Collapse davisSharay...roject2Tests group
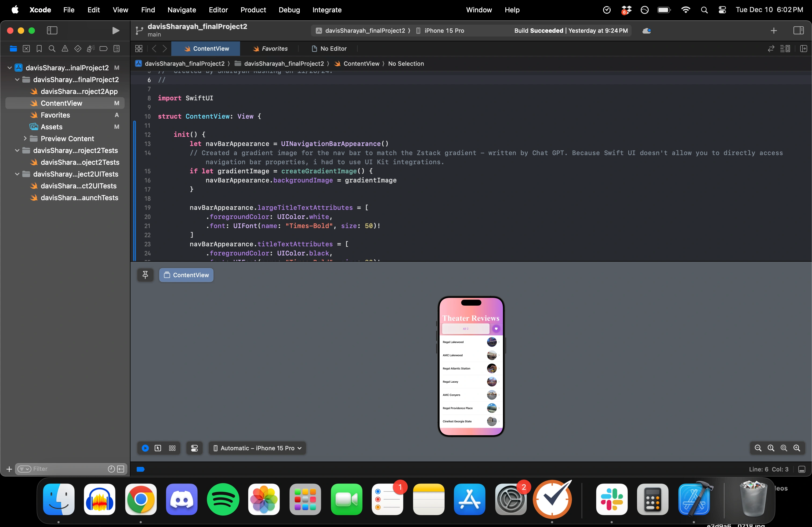 tap(17, 151)
